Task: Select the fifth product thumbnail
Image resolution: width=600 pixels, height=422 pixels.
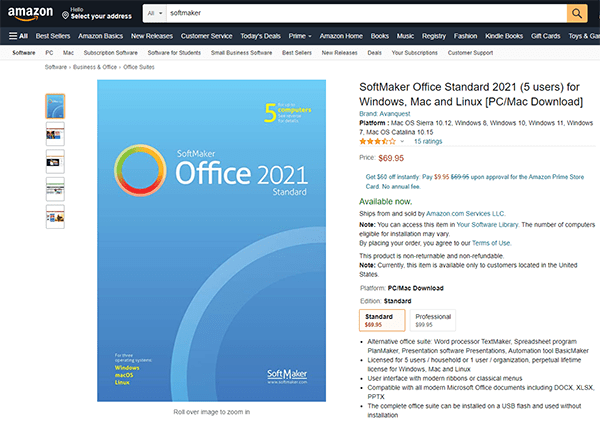Action: tap(55, 217)
